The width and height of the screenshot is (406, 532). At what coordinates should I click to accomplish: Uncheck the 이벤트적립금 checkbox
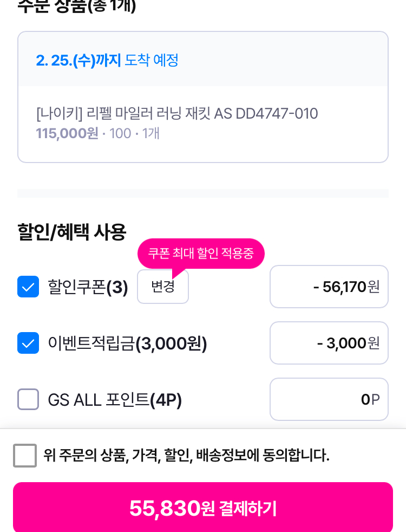point(28,343)
